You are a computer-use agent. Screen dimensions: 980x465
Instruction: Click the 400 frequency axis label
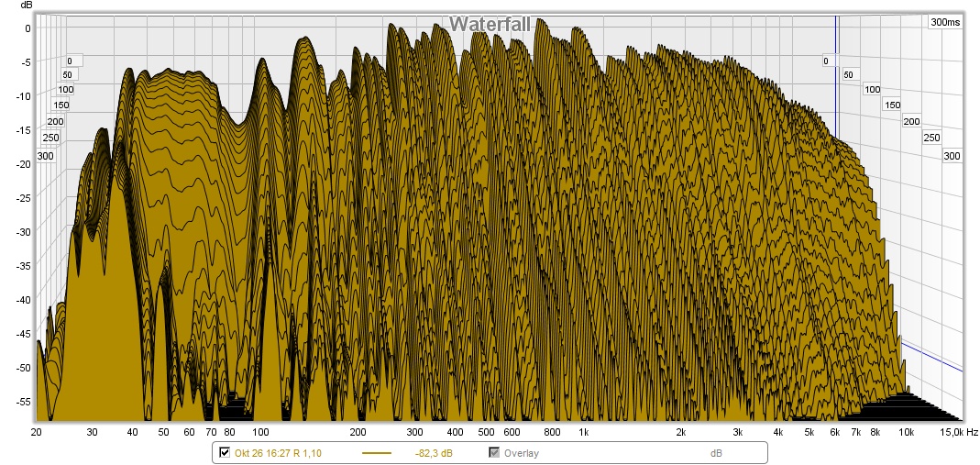[456, 432]
